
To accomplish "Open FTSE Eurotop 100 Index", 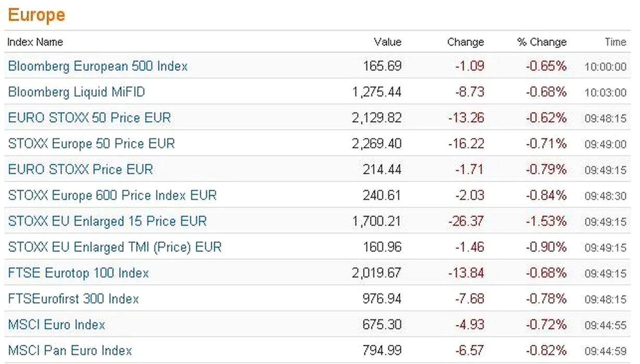I will point(79,273).
